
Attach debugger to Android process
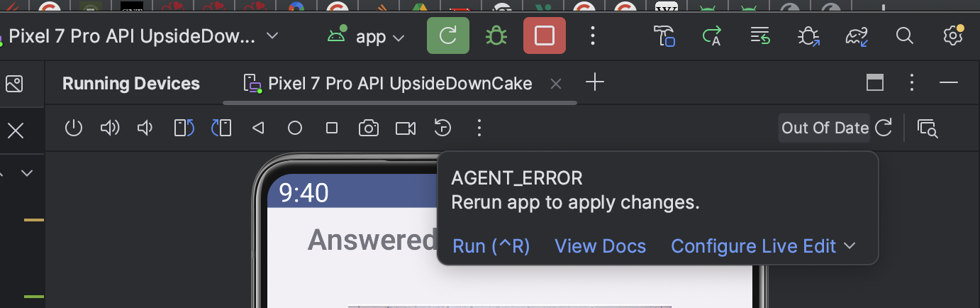click(x=808, y=35)
